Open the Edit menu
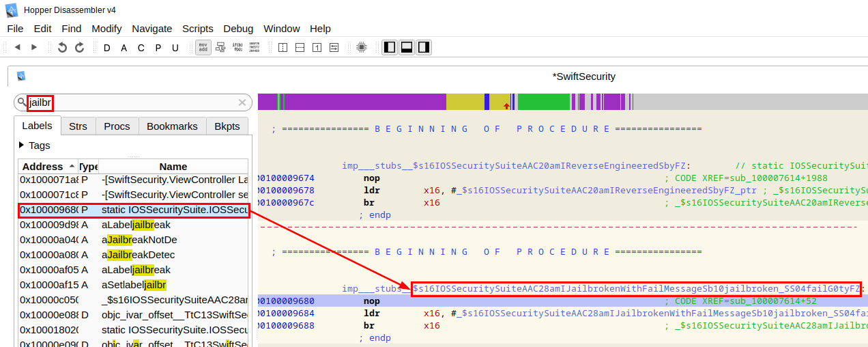This screenshot has width=868, height=347. pyautogui.click(x=42, y=29)
